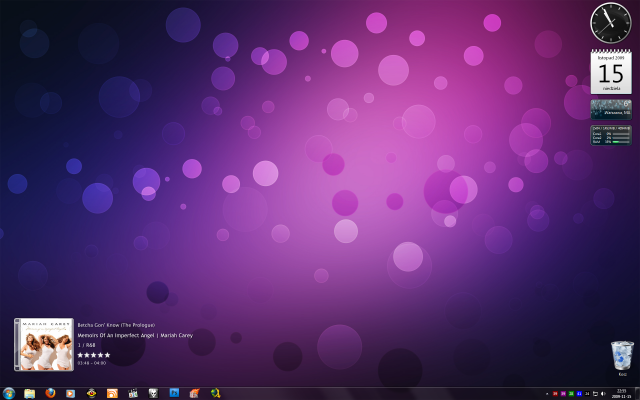Open the weather gadget showing 6°

pos(611,109)
